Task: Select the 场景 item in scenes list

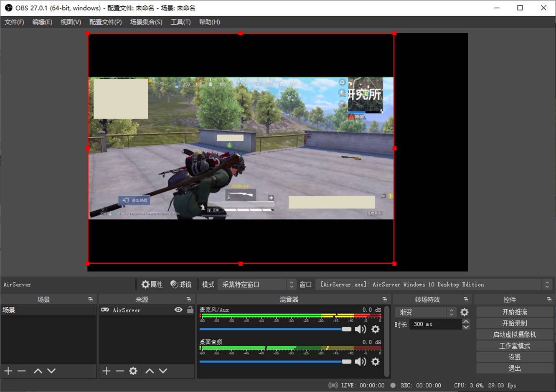Action: pyautogui.click(x=48, y=310)
